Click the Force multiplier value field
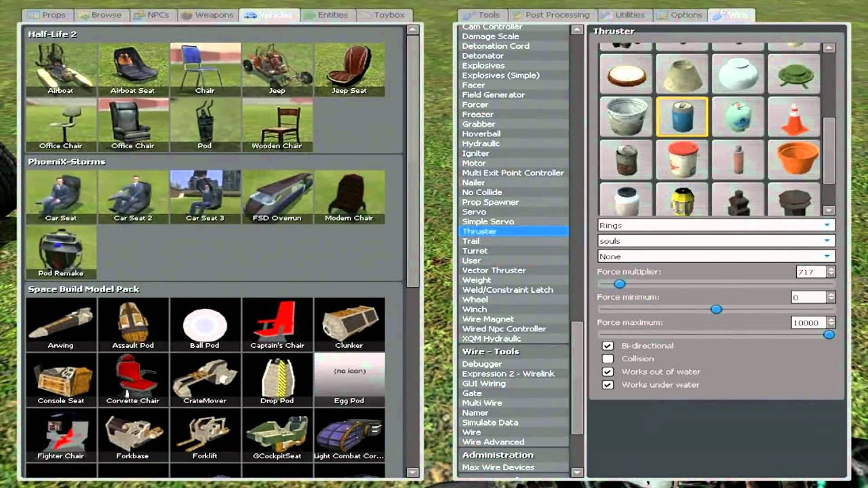This screenshot has width=868, height=488. 812,272
